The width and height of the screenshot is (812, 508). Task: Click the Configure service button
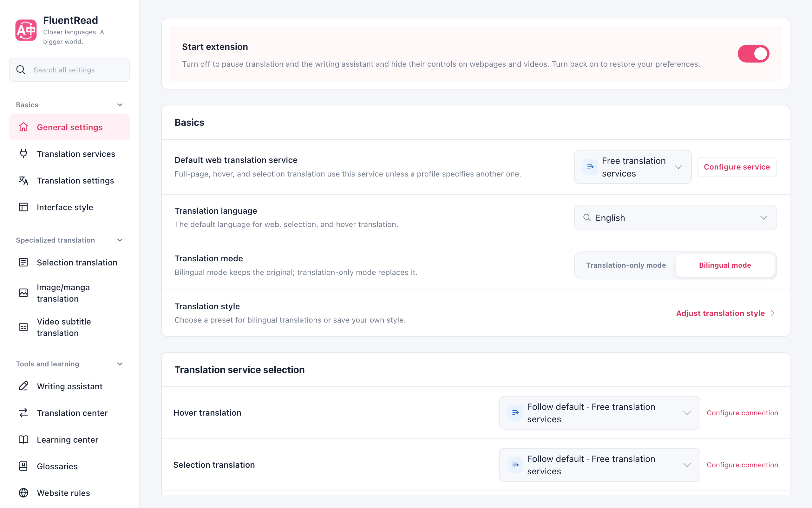click(x=737, y=167)
